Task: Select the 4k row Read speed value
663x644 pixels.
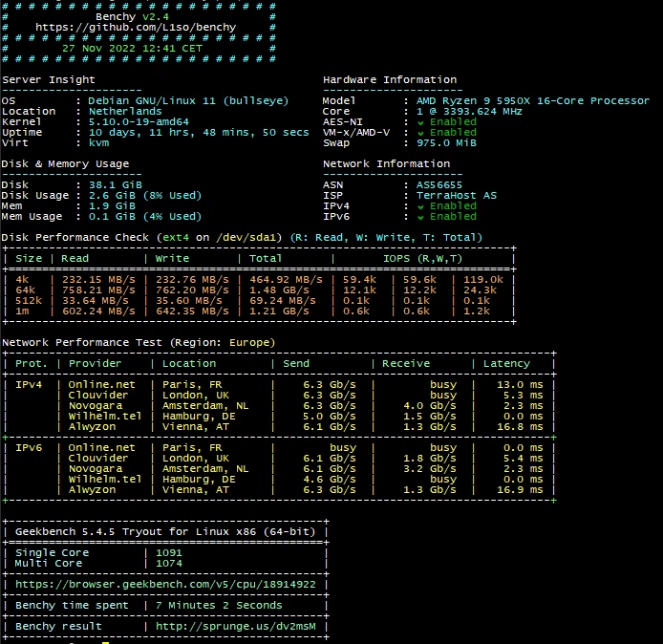Action: (x=98, y=279)
